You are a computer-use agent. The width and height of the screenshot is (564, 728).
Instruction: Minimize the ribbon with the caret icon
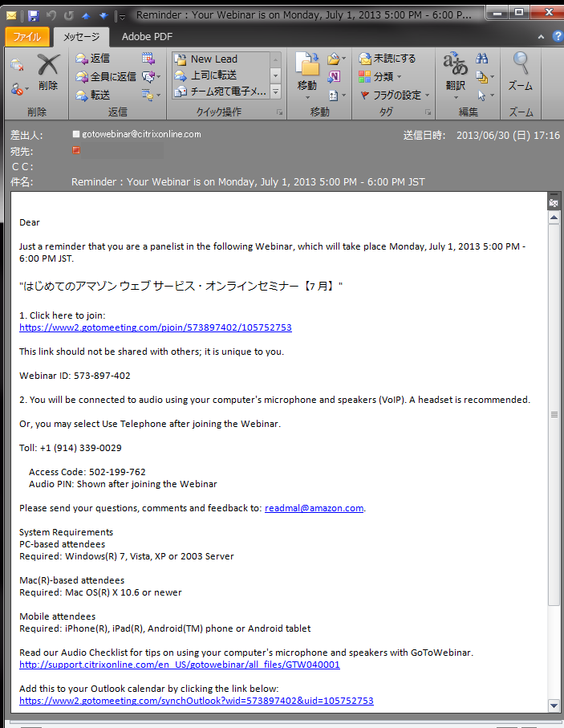click(x=541, y=37)
